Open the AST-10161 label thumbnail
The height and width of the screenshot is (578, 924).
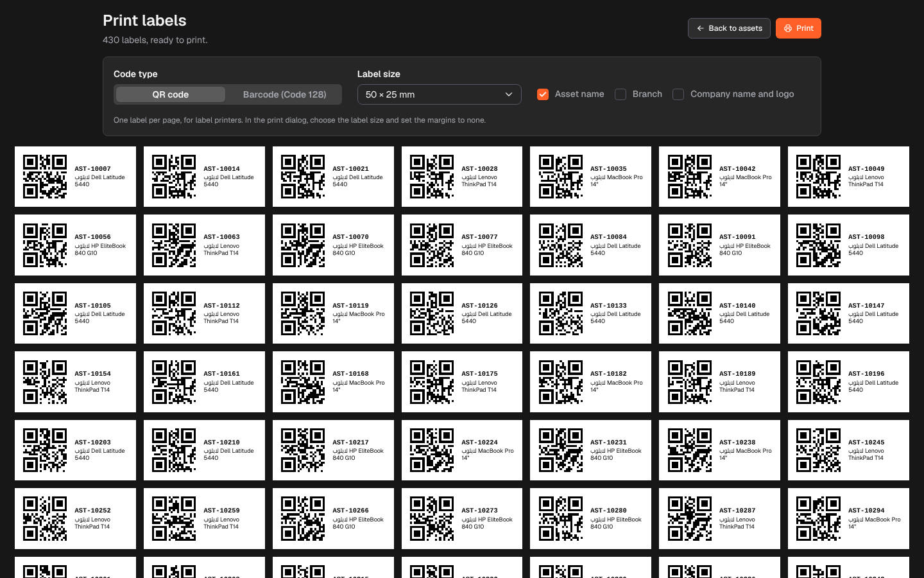pyautogui.click(x=204, y=382)
